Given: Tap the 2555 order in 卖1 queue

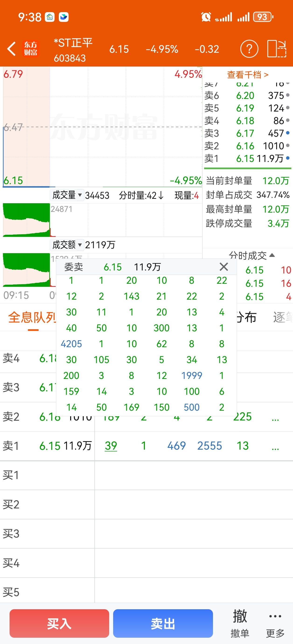Looking at the screenshot, I should click(209, 446).
